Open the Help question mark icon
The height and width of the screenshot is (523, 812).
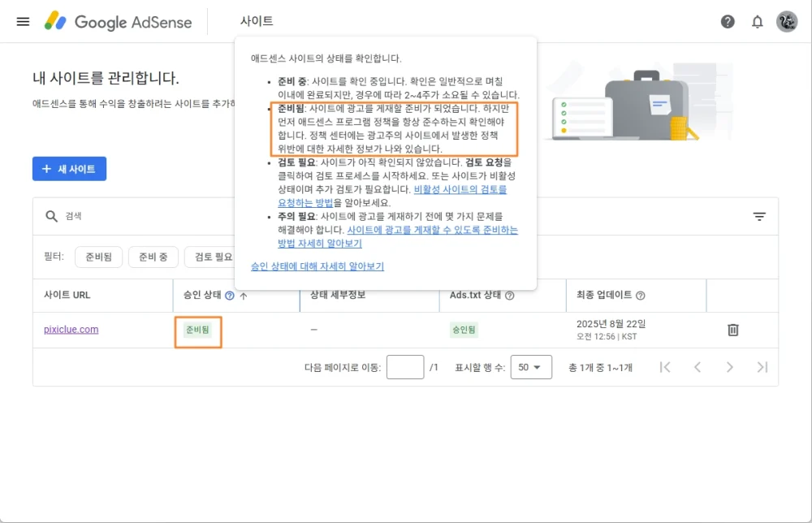point(728,22)
